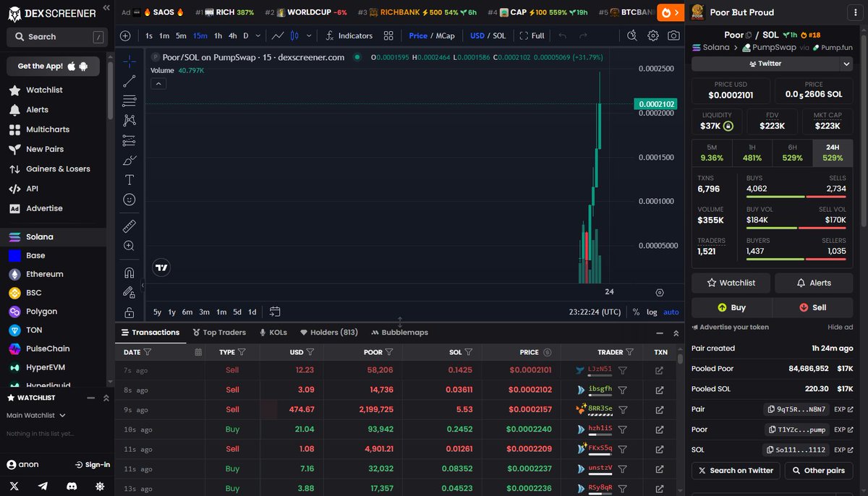Toggle the magnet snap mode
The image size is (868, 496).
[129, 273]
